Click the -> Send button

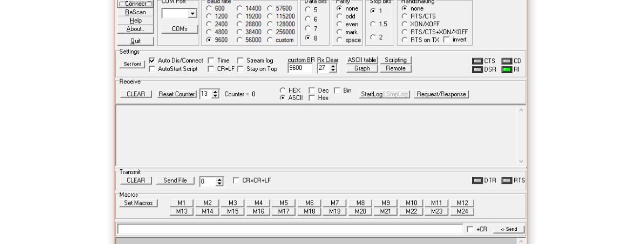[509, 229]
